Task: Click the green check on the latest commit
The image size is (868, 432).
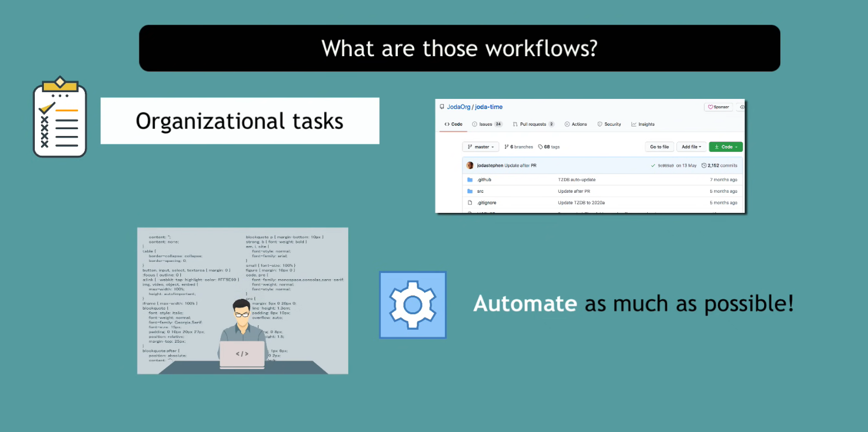Action: (653, 165)
